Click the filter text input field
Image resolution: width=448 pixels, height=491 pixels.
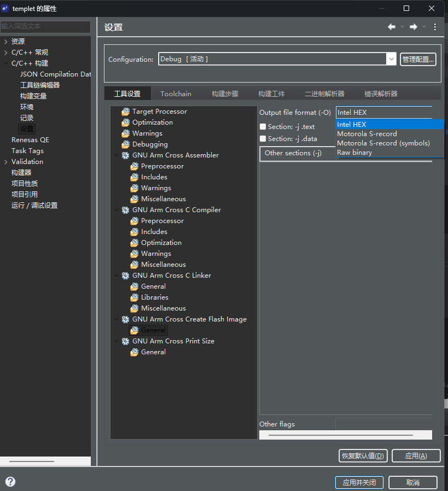(45, 26)
